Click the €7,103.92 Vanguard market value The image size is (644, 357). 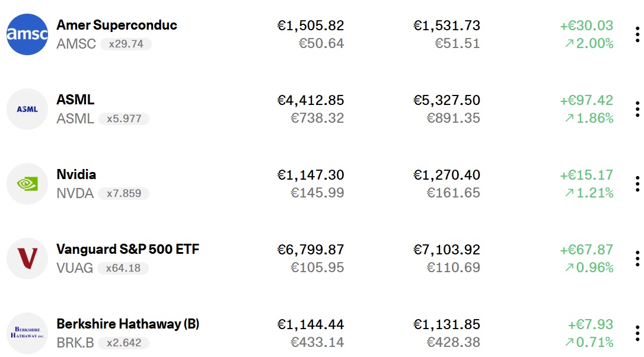(447, 250)
